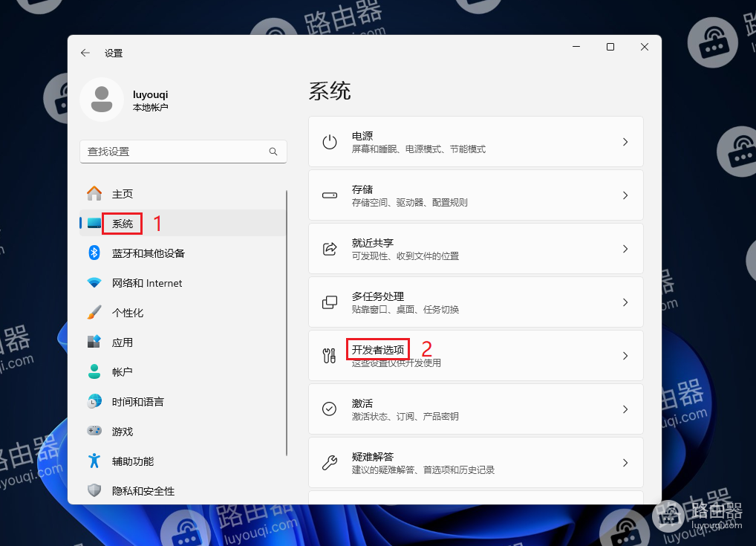Click the Privacy shield icon
The image size is (756, 546).
click(94, 490)
